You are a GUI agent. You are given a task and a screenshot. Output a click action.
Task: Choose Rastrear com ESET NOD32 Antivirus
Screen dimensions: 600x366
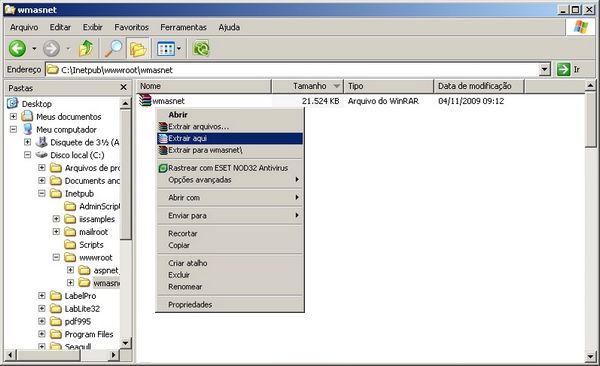pyautogui.click(x=230, y=168)
